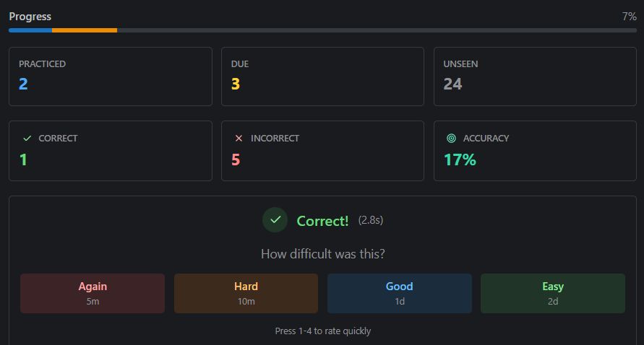Click the X icon beside INCORRECT label
The height and width of the screenshot is (345, 644).
[x=239, y=138]
